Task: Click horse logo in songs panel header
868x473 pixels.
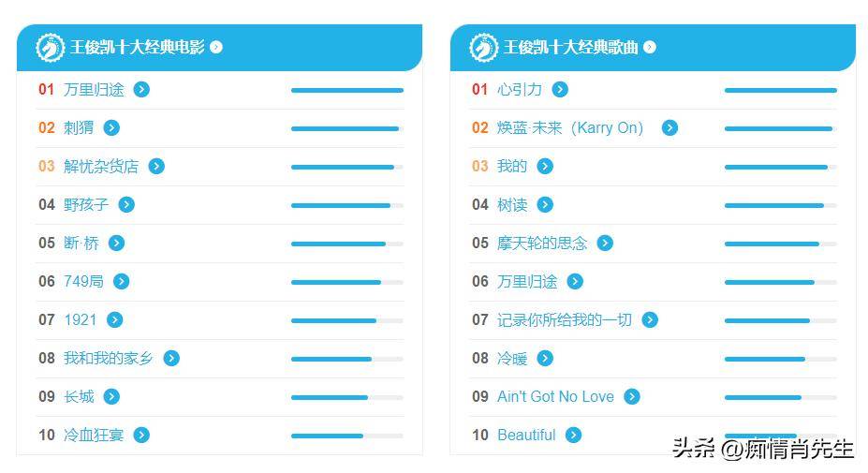Action: click(x=483, y=47)
